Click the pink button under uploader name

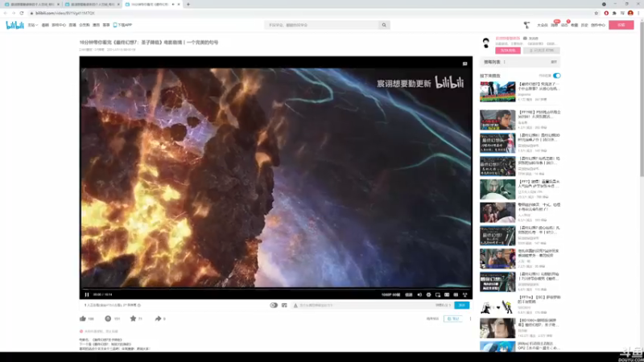coord(508,51)
